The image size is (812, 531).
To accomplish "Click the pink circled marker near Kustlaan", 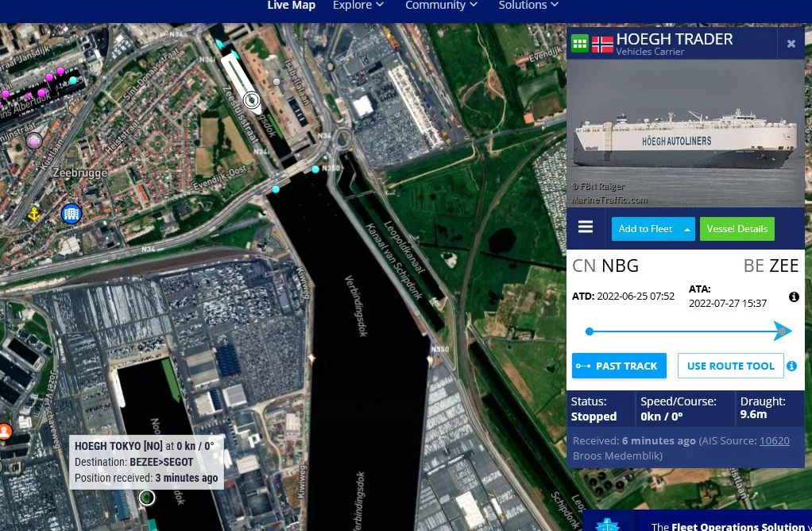I will point(34,141).
